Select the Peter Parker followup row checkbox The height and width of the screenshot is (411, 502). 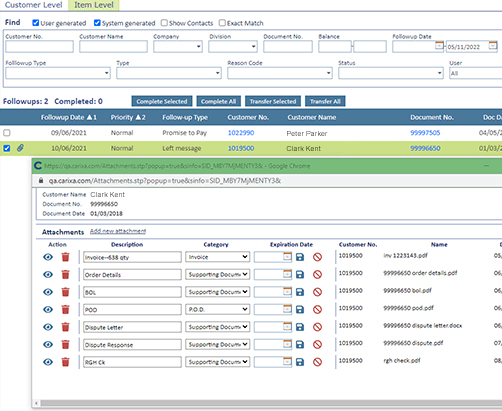click(7, 133)
